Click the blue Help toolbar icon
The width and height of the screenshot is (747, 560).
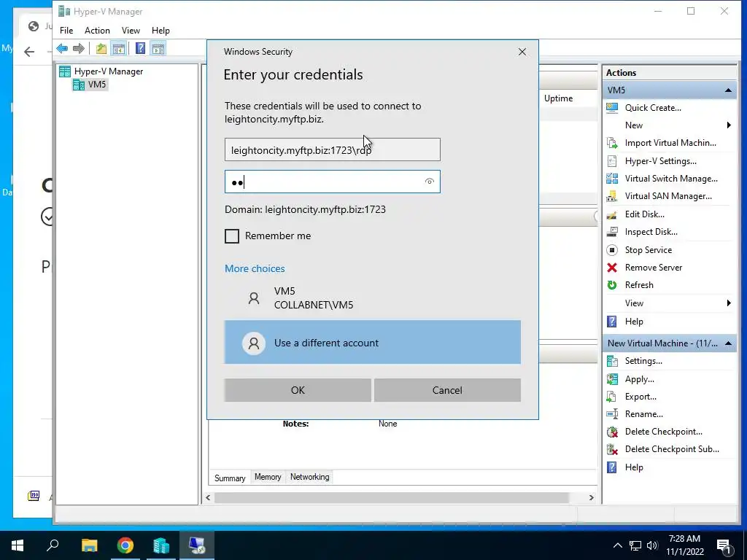[x=140, y=48]
